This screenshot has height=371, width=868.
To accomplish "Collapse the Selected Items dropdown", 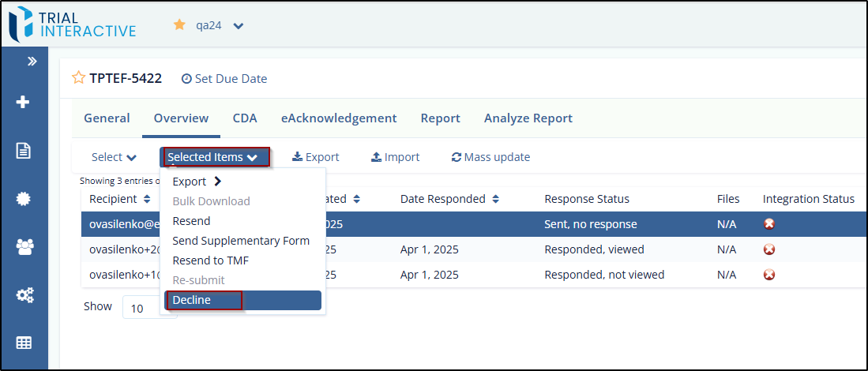I will (213, 157).
